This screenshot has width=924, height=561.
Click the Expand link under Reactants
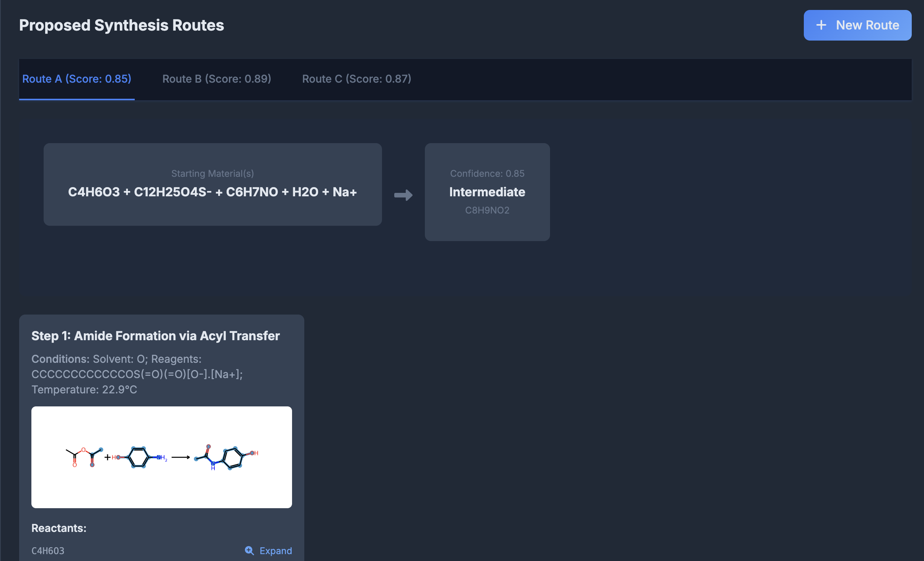point(275,550)
